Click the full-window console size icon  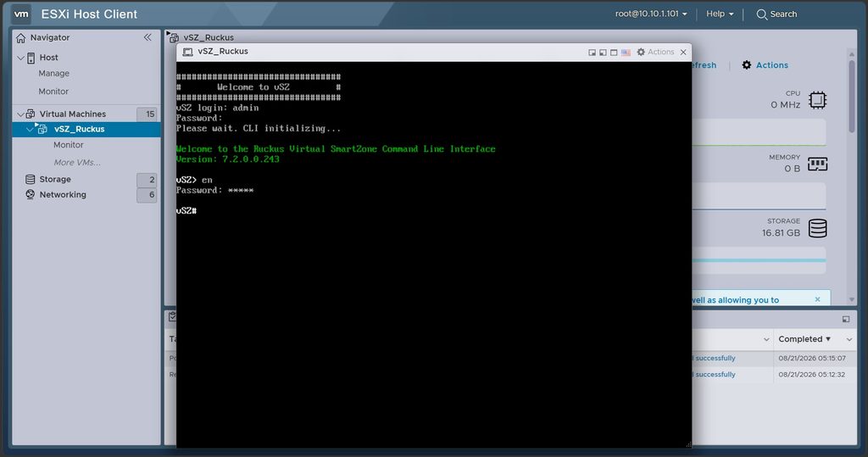point(614,52)
